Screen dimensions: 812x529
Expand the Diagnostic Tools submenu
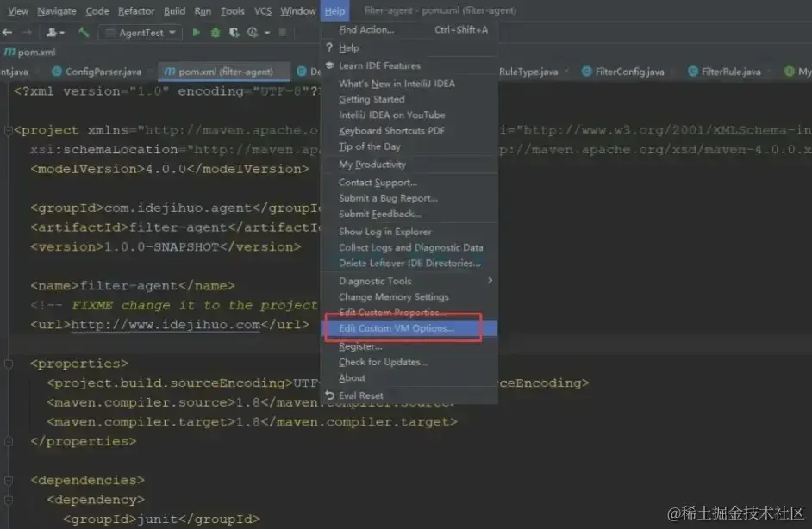click(409, 281)
